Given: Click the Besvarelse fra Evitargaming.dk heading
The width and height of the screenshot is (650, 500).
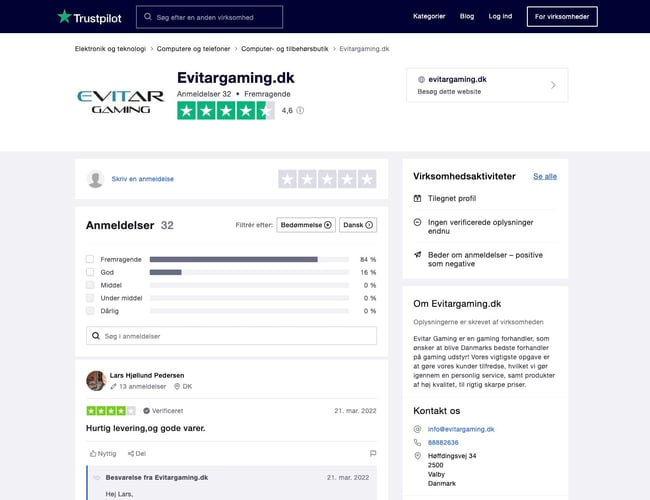Looking at the screenshot, I should pos(157,478).
